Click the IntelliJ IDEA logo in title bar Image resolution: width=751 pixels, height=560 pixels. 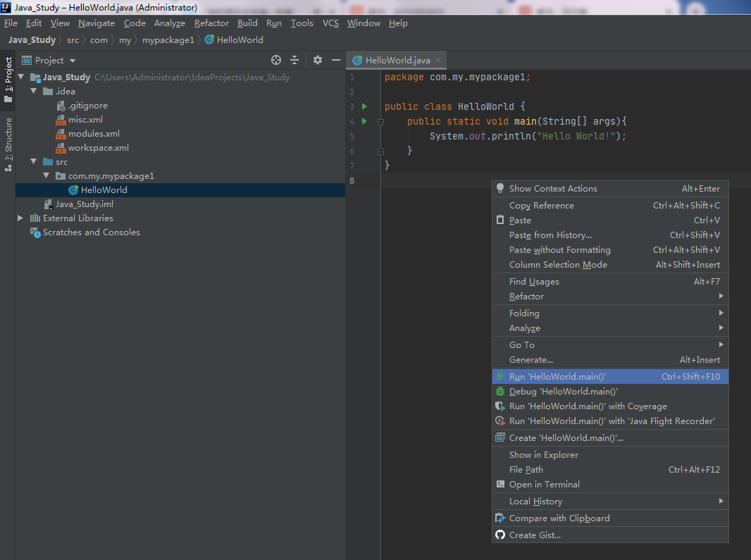coord(6,7)
